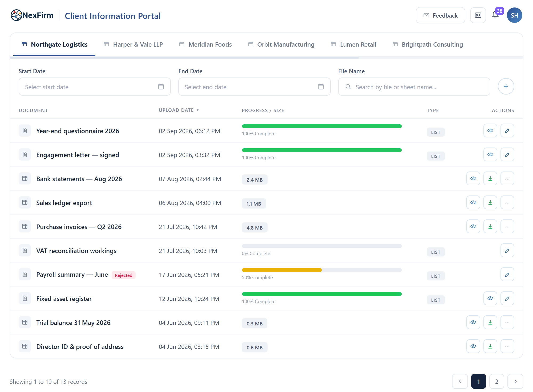This screenshot has height=392, width=533.
Task: Click calendar icon in Start Date field
Action: pos(161,87)
